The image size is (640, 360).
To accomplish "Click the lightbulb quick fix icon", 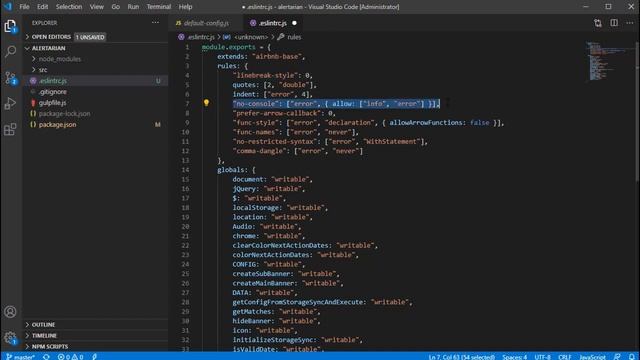I will coord(206,103).
